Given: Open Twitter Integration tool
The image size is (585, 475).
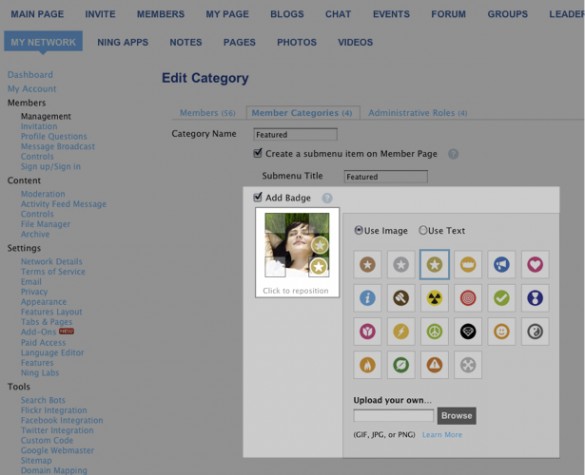Looking at the screenshot, I should pyautogui.click(x=57, y=430).
